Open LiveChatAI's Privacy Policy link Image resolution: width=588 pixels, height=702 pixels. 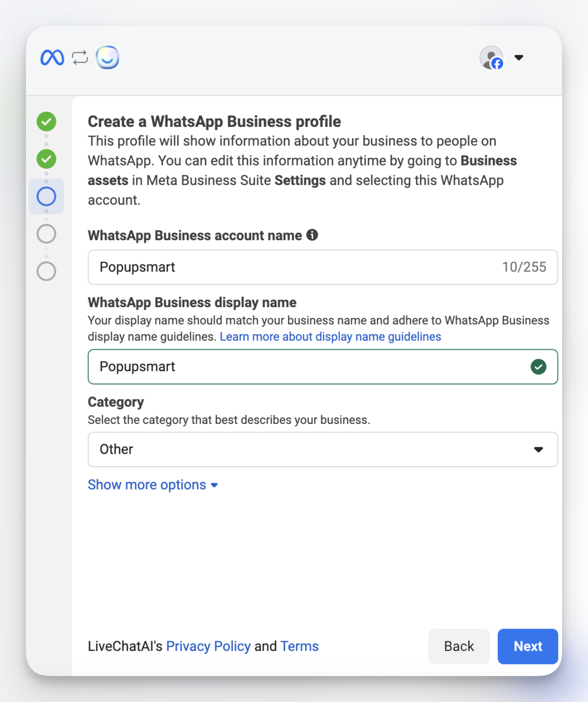point(208,646)
